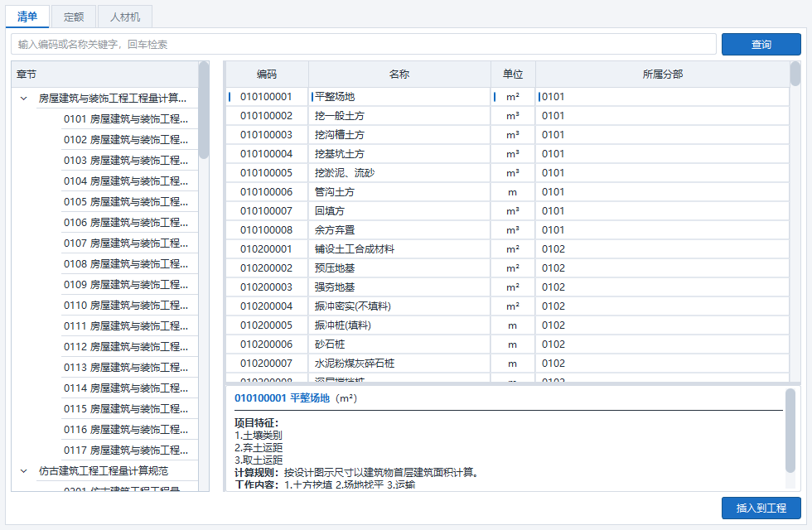812x530 pixels.
Task: Collapse the 房屋建筑与装饰工程 chapter node
Action: (24, 99)
